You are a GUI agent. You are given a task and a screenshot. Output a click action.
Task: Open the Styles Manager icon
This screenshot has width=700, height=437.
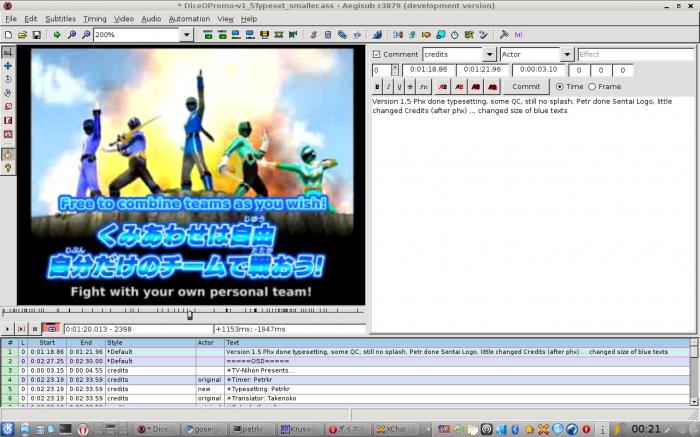coord(313,34)
